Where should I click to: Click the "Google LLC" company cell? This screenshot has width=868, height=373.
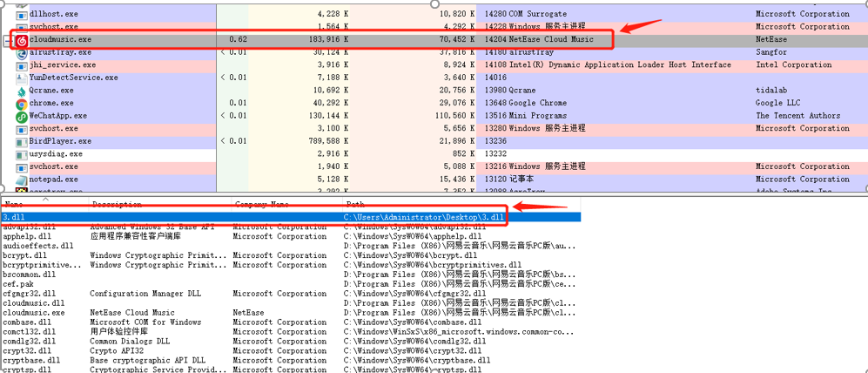click(777, 103)
